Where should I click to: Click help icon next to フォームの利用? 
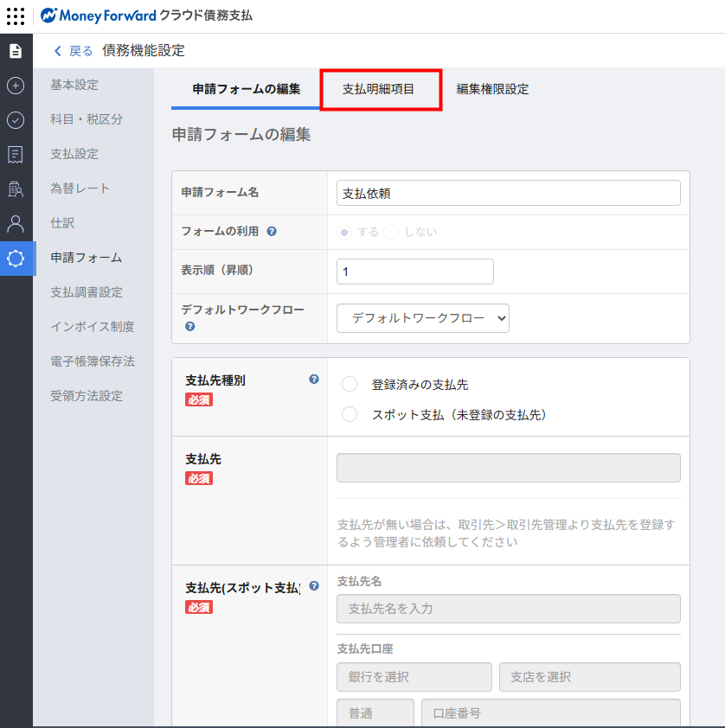[x=272, y=232]
